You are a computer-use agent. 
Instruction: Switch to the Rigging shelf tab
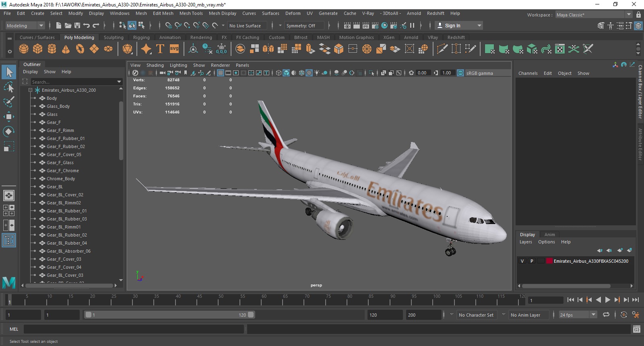tap(141, 37)
